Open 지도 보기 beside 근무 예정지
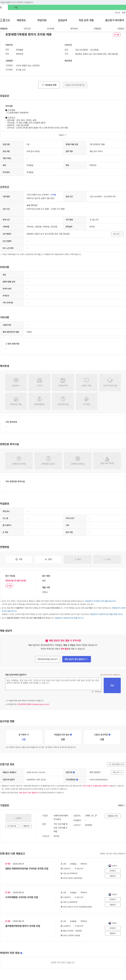 click(x=117, y=234)
